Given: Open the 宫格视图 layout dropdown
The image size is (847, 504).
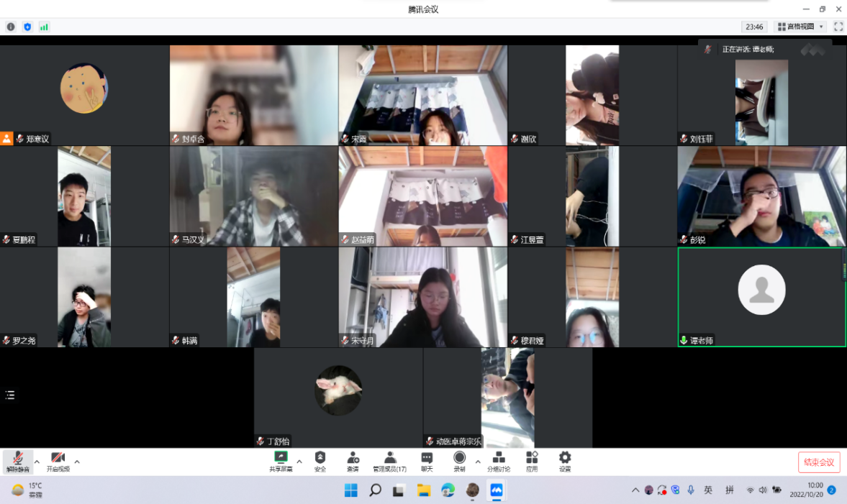Looking at the screenshot, I should (x=800, y=27).
